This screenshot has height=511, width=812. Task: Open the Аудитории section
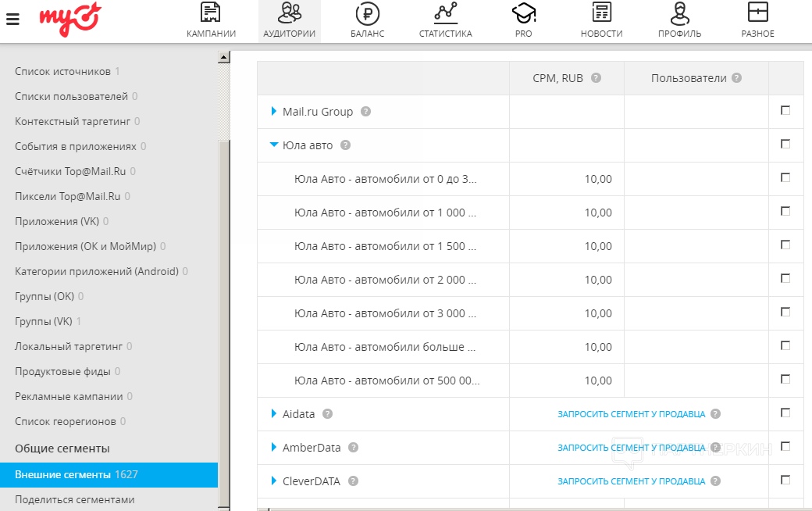[289, 21]
